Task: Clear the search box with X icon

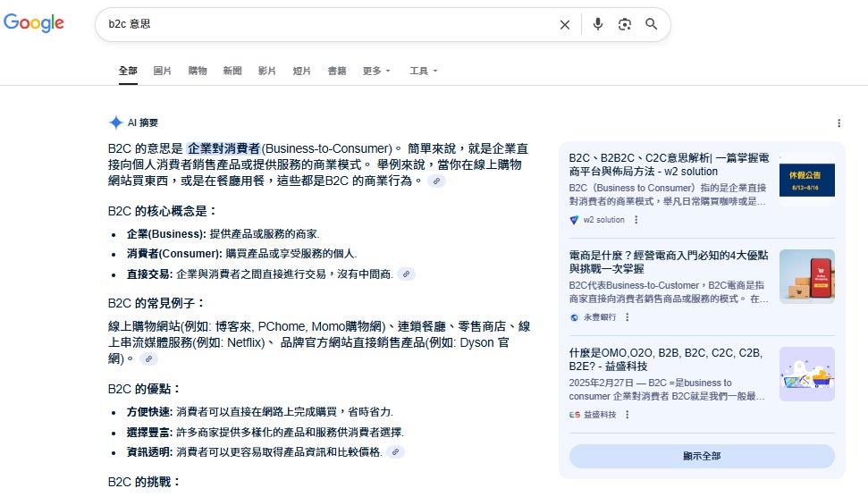Action: [x=565, y=25]
